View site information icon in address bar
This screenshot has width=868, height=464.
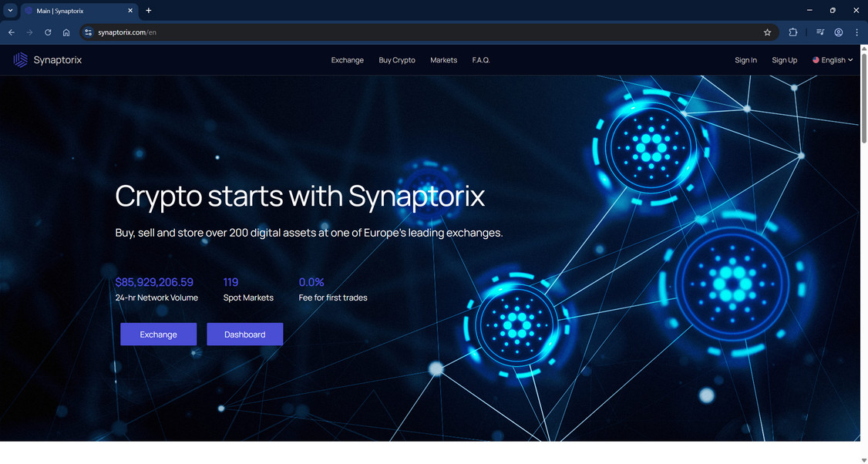pos(88,32)
